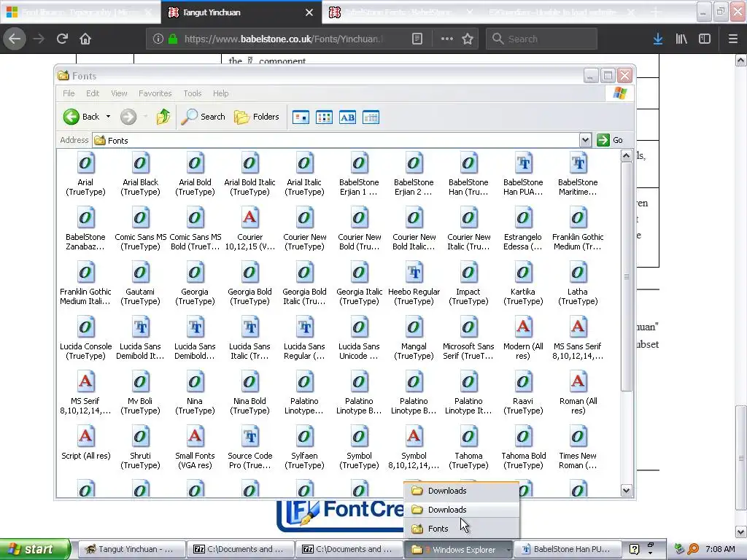
Task: Show site identity padlock info
Action: (173, 39)
